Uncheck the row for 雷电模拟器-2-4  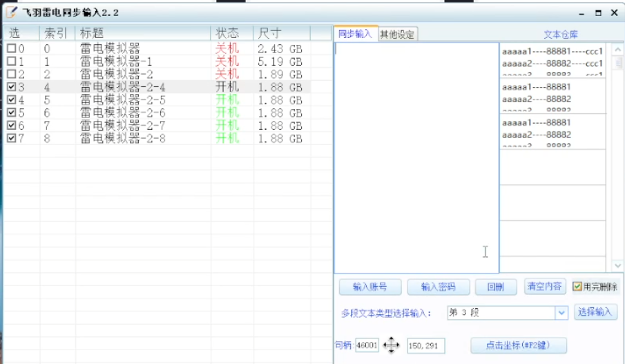pyautogui.click(x=12, y=87)
